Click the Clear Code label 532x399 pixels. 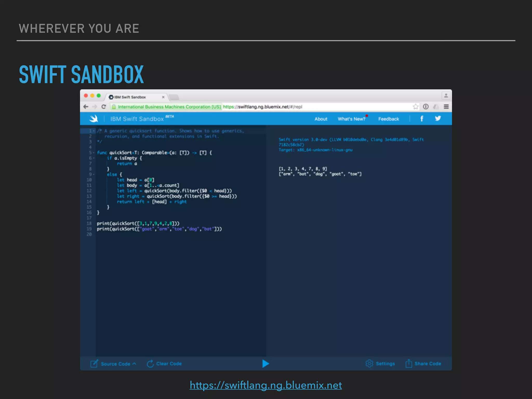(x=169, y=364)
